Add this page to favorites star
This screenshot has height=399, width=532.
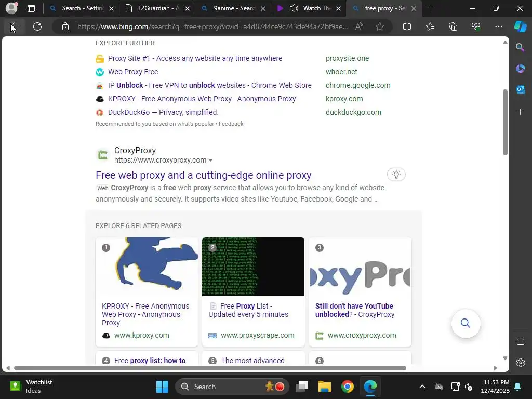pos(380,26)
